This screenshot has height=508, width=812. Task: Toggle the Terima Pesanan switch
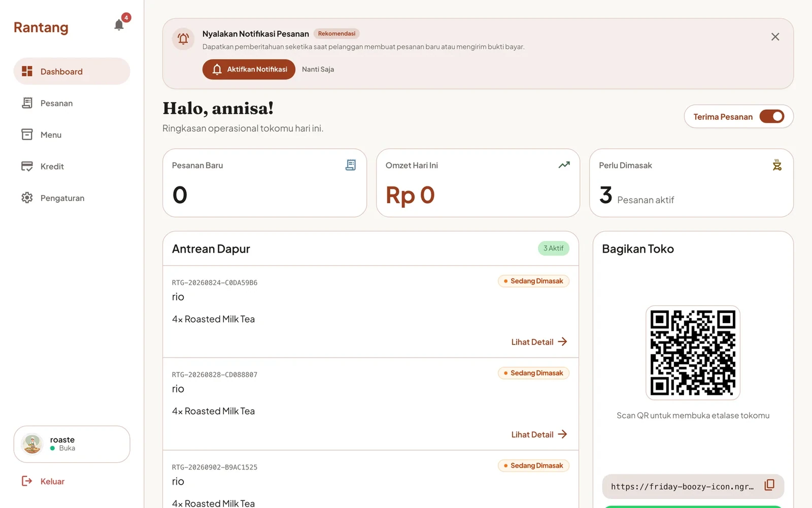[x=772, y=117]
